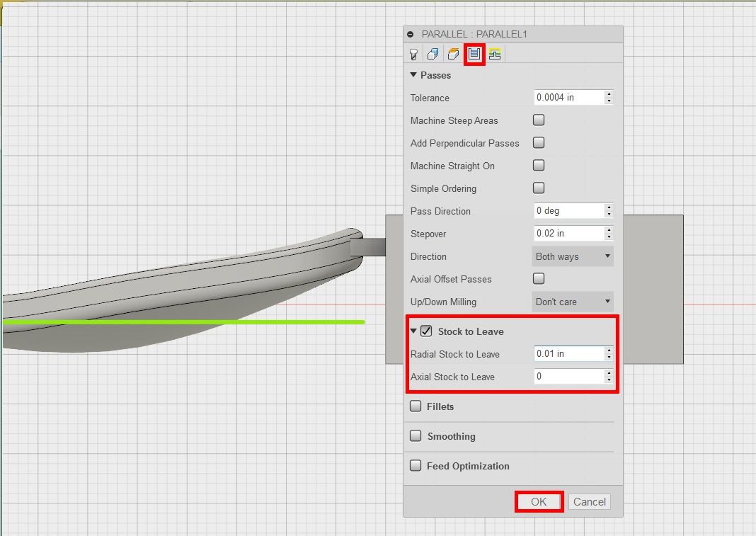Collapse the PARALLEL dialog with the round icon

click(411, 34)
